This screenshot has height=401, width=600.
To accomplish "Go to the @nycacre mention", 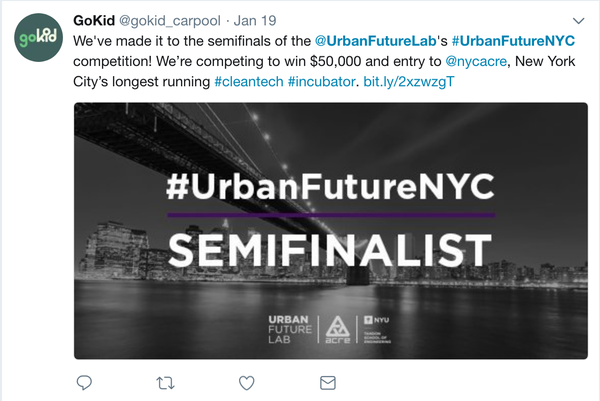I will tap(475, 62).
